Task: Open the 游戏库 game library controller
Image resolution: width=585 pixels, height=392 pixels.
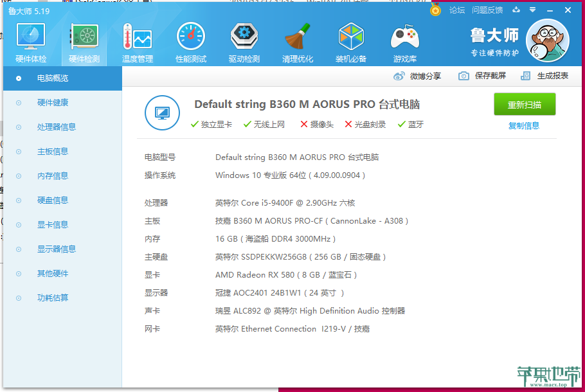Action: (405, 42)
